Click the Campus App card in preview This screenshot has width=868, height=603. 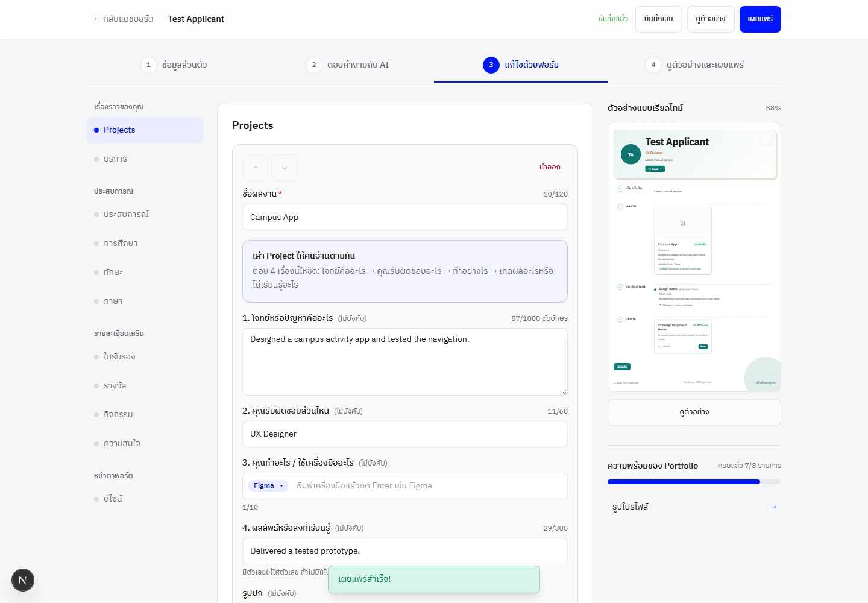(683, 241)
